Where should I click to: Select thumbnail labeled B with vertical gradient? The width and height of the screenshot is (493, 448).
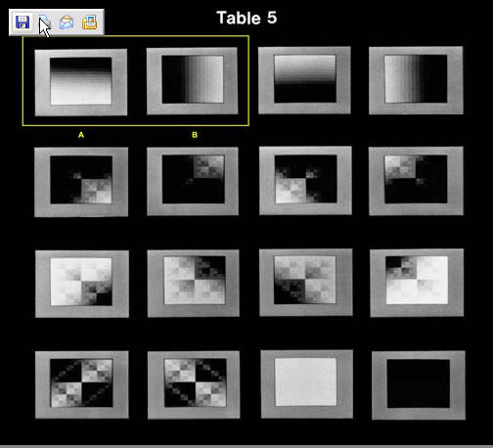(193, 81)
